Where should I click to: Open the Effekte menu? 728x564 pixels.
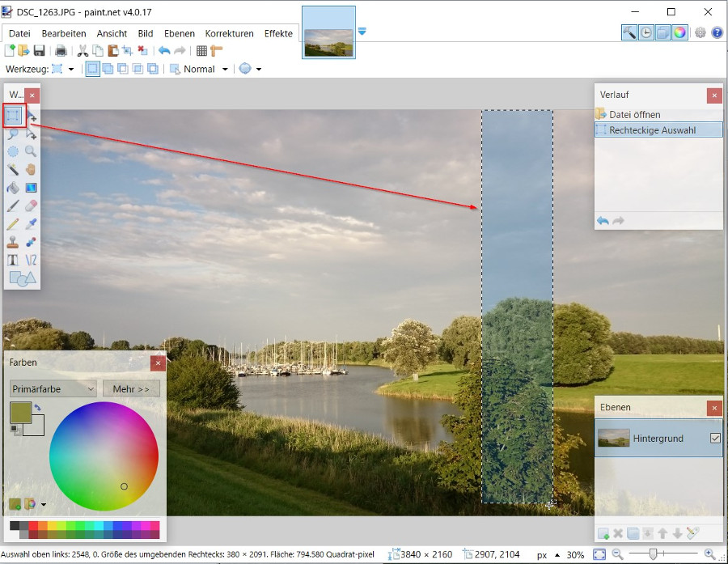278,34
